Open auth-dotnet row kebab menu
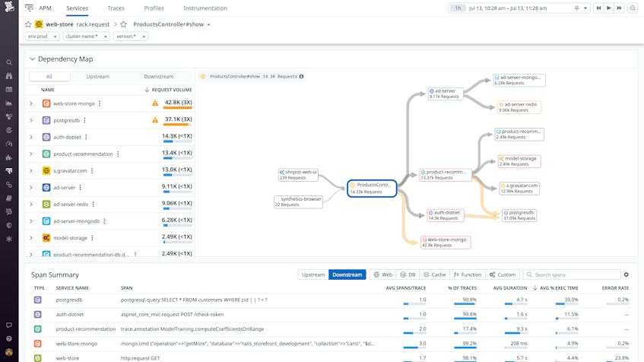This screenshot has height=362, width=644. (x=86, y=137)
